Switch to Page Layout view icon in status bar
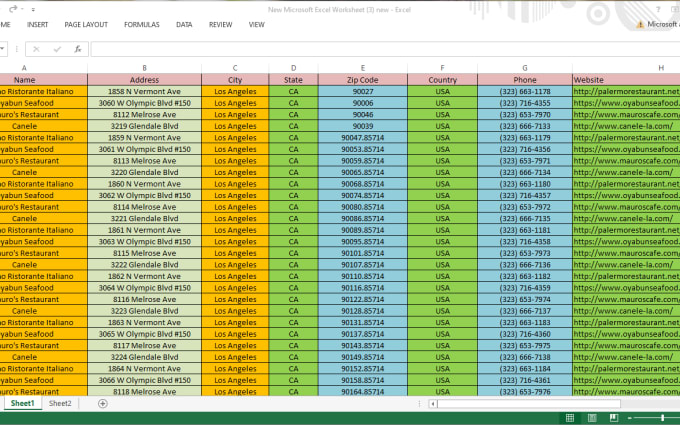 click(x=592, y=418)
